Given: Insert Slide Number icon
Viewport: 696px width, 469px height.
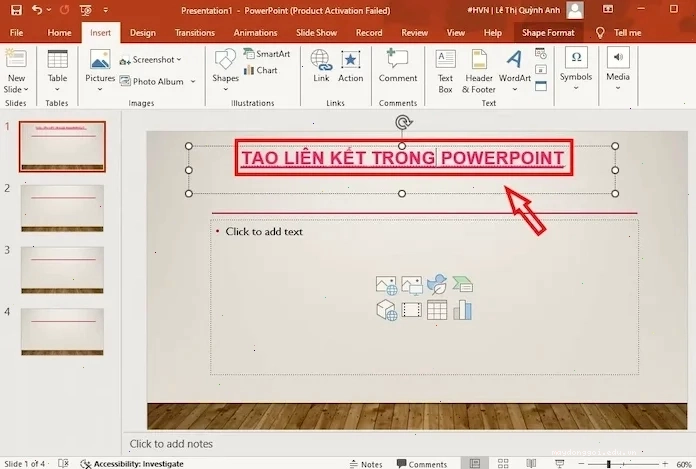Looking at the screenshot, I should [x=541, y=70].
